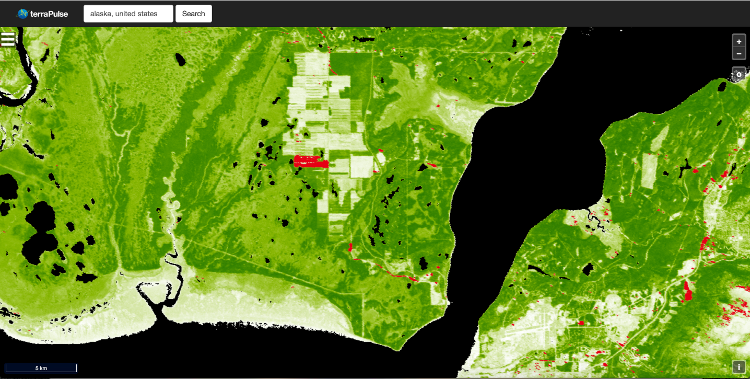Viewport: 750px width, 379px height.
Task: Open the hamburger menu on the map
Action: click(x=8, y=39)
